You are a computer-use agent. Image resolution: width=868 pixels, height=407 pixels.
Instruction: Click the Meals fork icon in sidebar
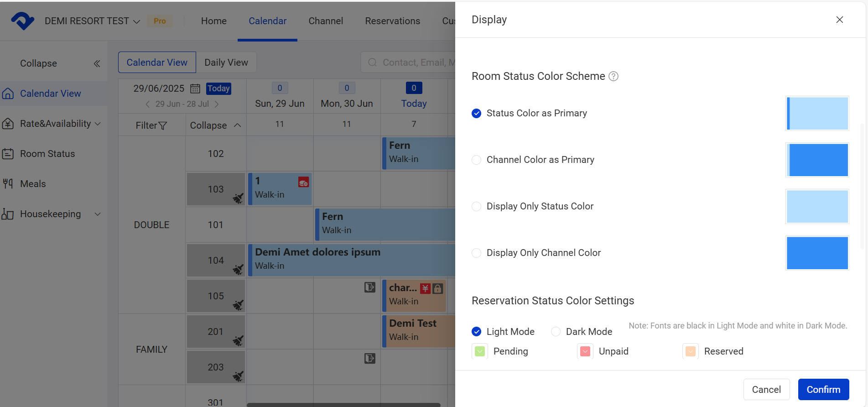pyautogui.click(x=8, y=184)
